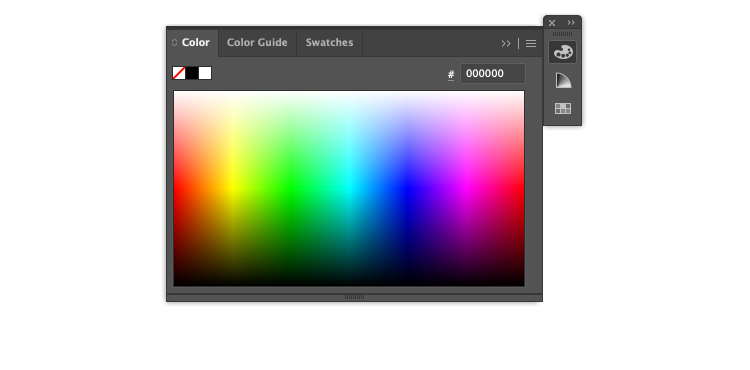Cycle panel size with Color tab arrows
Image resolution: width=750 pixels, height=370 pixels.
click(x=175, y=43)
